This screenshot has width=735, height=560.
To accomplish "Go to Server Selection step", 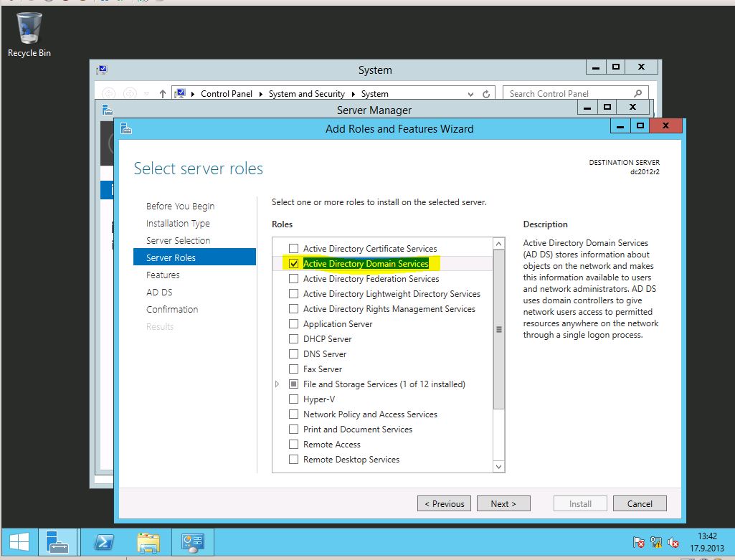I will coord(178,240).
